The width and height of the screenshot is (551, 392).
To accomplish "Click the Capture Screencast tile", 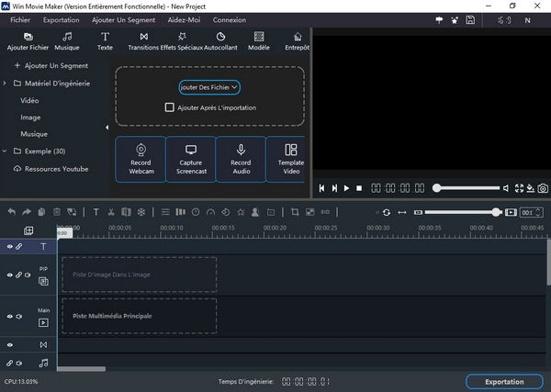I will click(x=191, y=159).
